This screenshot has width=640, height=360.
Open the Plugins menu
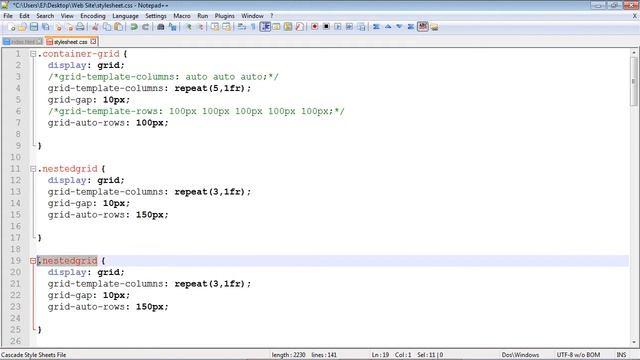pyautogui.click(x=224, y=16)
